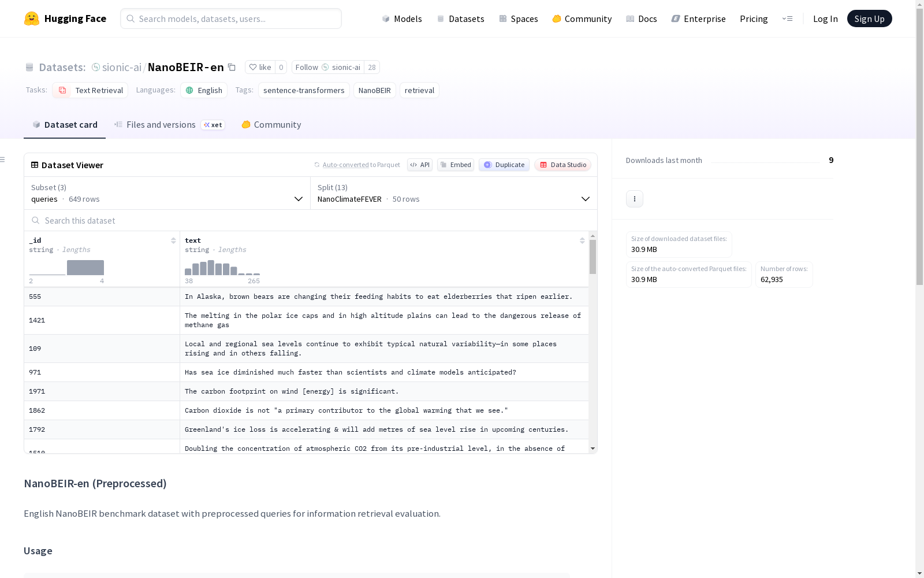Switch to the Dataset card tab
The height and width of the screenshot is (578, 924).
pos(65,125)
